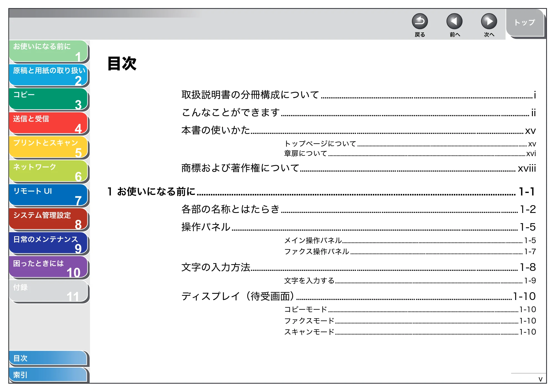The height and width of the screenshot is (392, 555).
Task: Click page number 1-2
Action: [528, 209]
